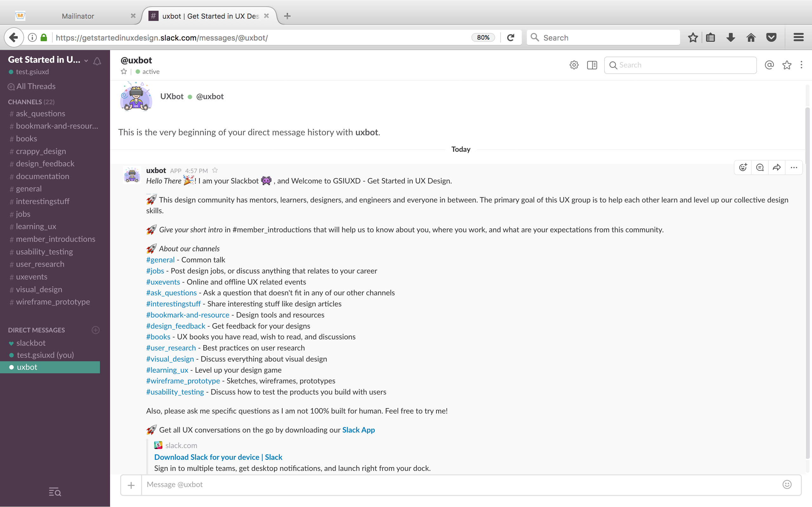Start a thread on uxbot message

click(760, 167)
